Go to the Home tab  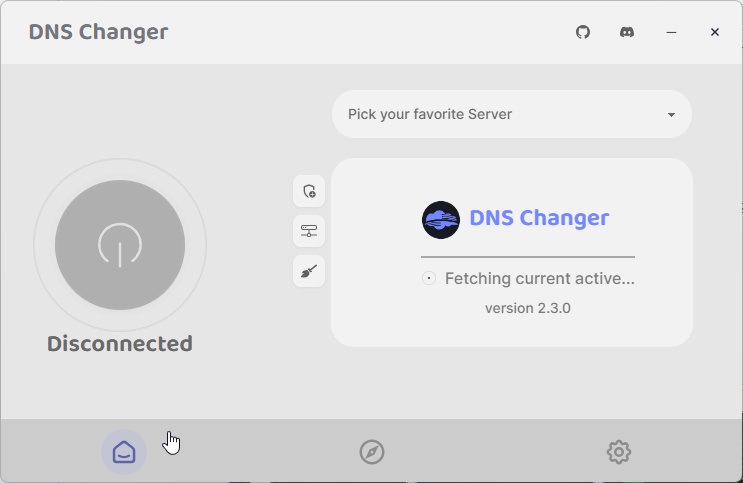click(124, 452)
